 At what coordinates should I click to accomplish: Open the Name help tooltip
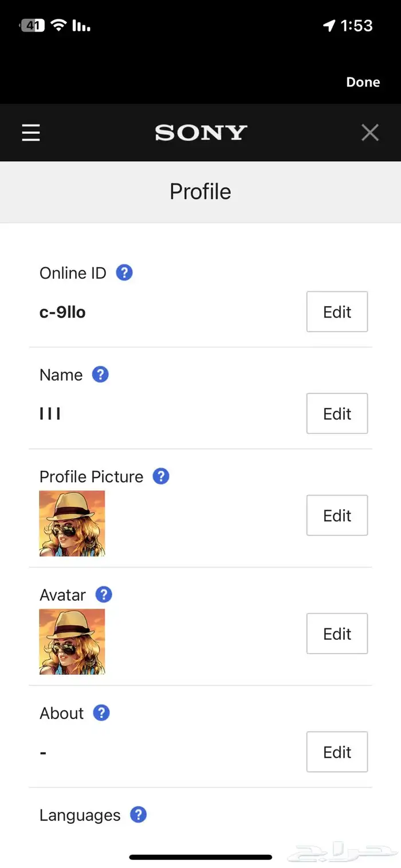(x=100, y=374)
